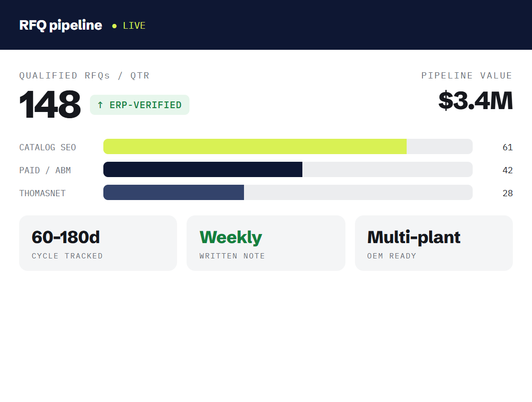Open the 60-180d cycle tracked card
This screenshot has height=402, width=532.
tap(98, 243)
